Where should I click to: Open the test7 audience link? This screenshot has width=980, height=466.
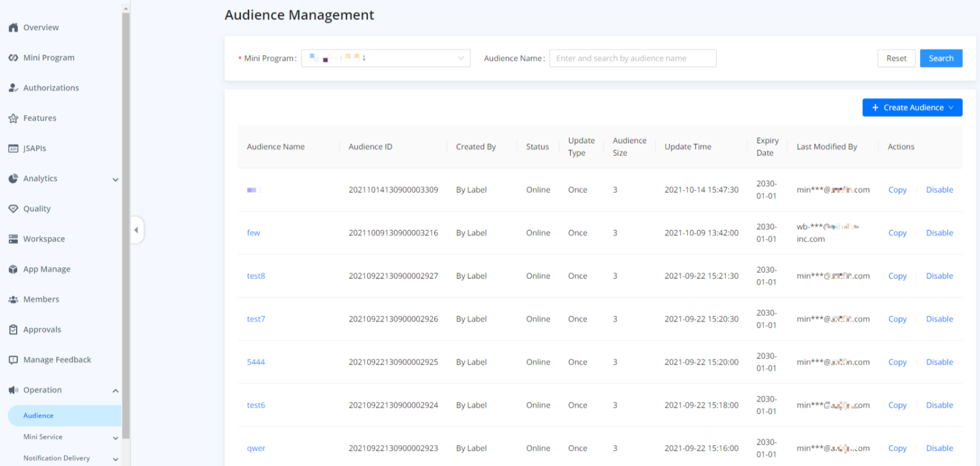256,319
